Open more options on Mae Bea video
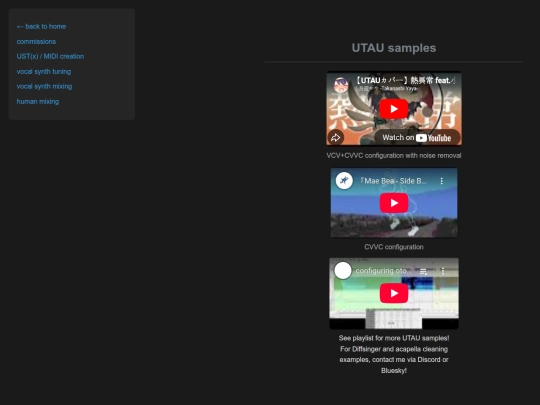540x405 pixels. pyautogui.click(x=442, y=181)
